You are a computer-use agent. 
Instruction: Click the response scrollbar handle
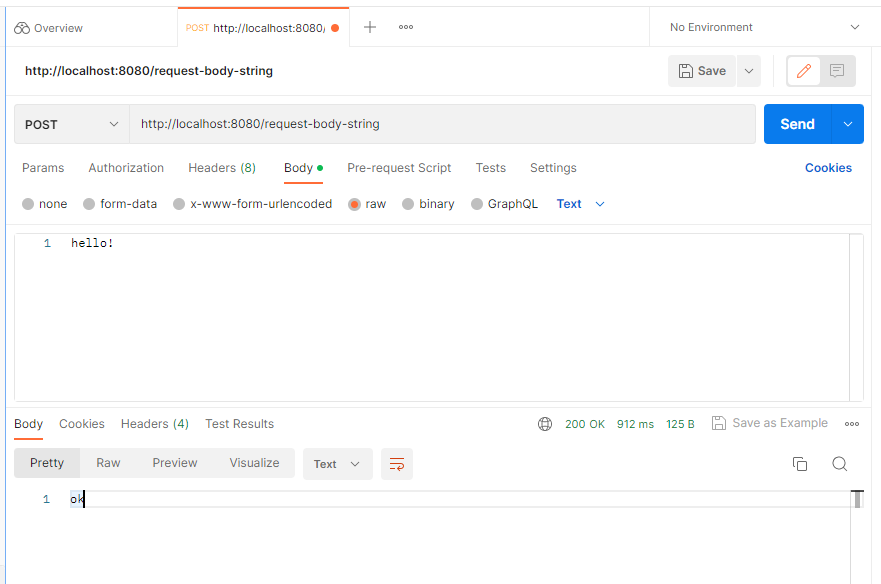(x=857, y=499)
